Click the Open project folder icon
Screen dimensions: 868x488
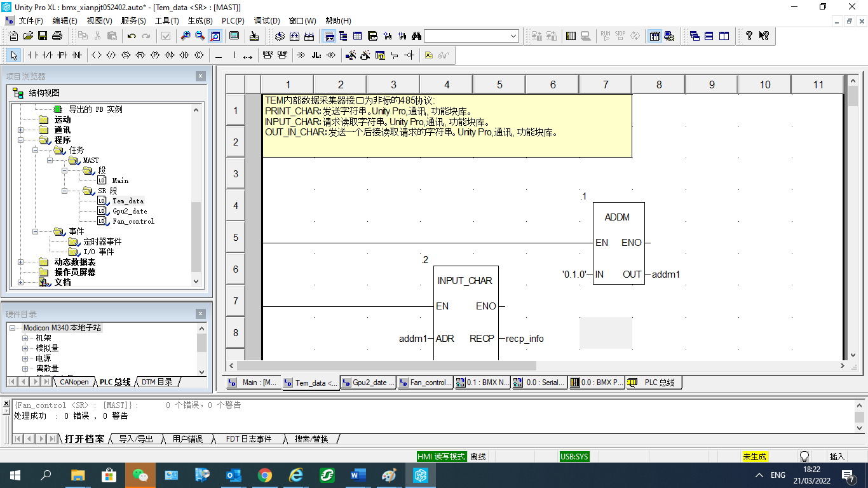28,36
